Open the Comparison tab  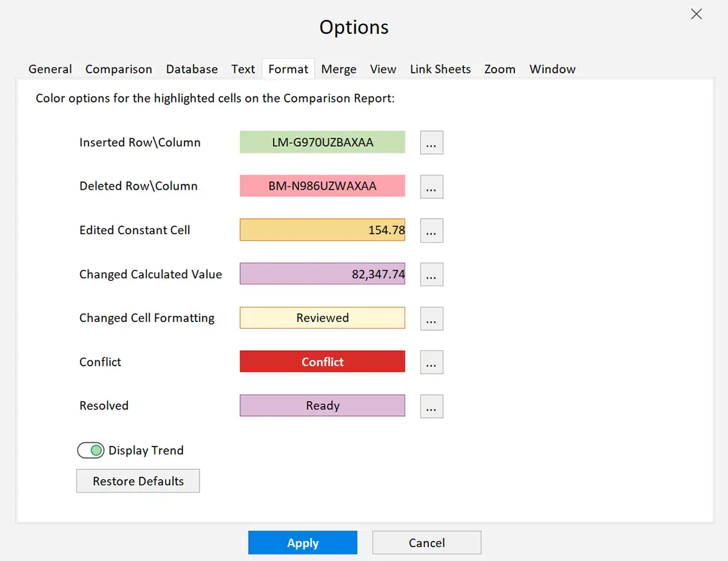[x=118, y=69]
